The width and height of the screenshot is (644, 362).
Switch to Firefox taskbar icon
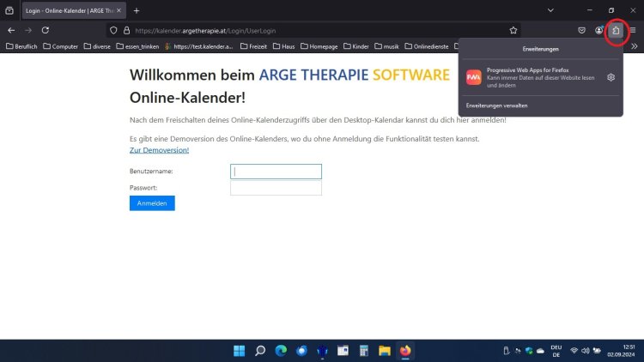(405, 351)
